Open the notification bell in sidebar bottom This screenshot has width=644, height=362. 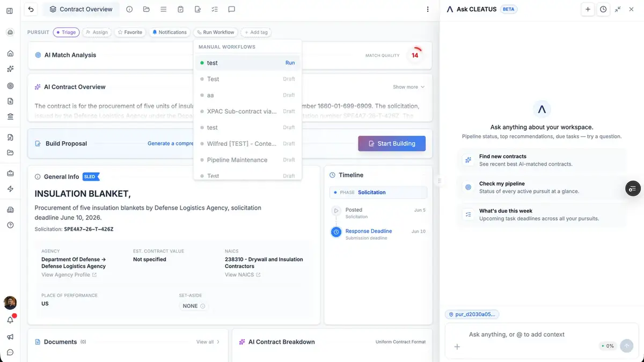pyautogui.click(x=10, y=320)
